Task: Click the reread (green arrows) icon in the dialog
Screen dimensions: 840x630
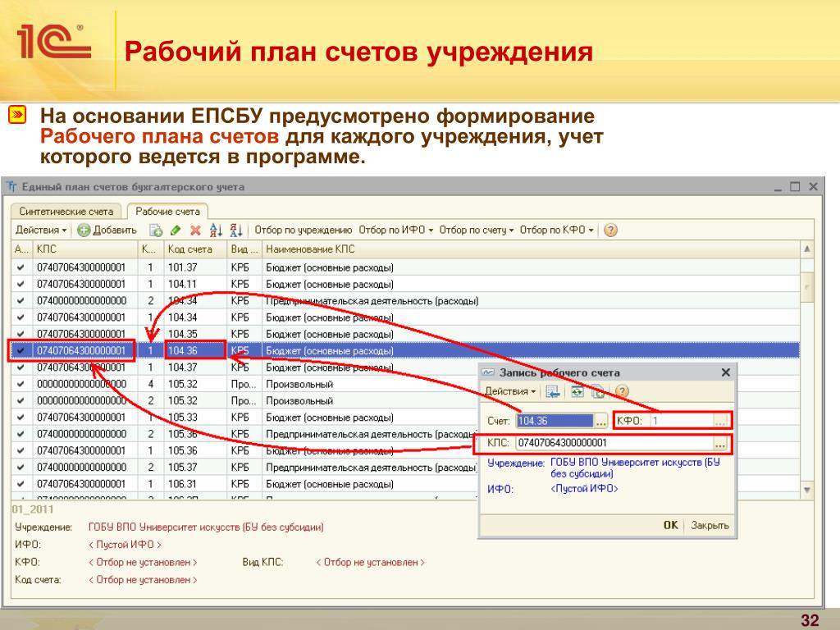Action: (x=577, y=392)
